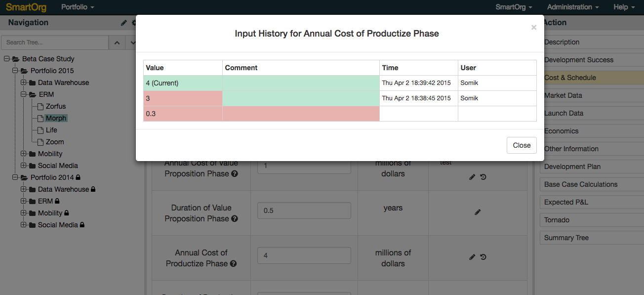Click help icon beside Duration of Value Proposition Phase
This screenshot has height=295, width=644.
coord(235,219)
